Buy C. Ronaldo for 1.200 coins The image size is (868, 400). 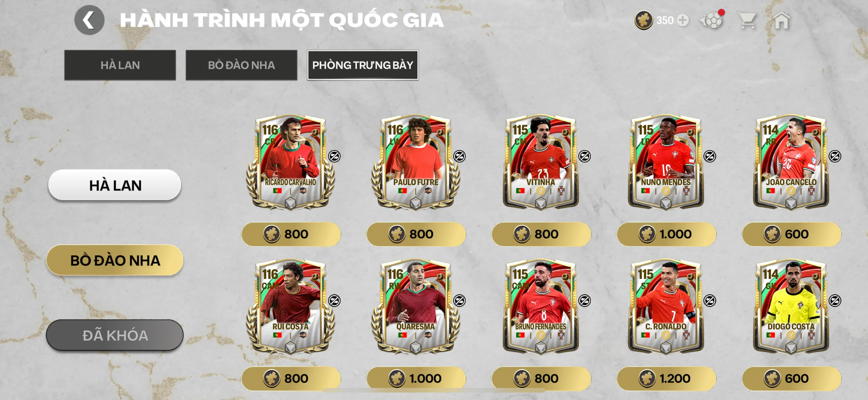point(666,379)
